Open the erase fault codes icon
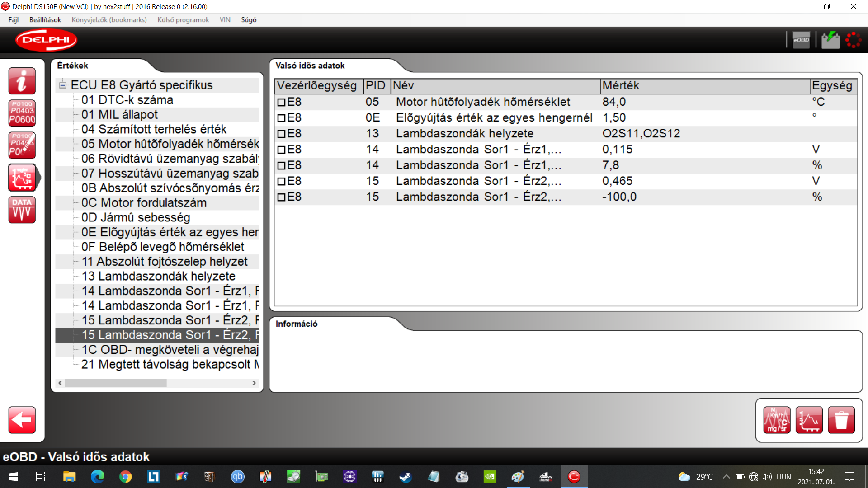 (x=22, y=145)
